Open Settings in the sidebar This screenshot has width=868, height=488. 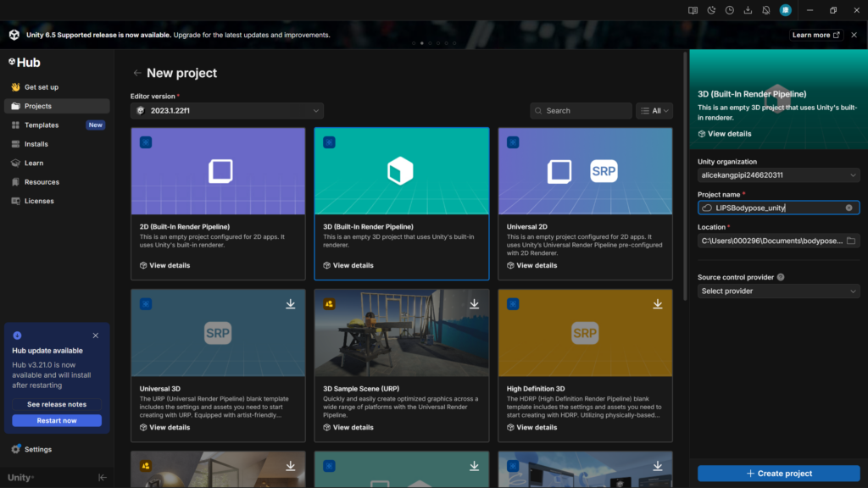click(x=57, y=449)
